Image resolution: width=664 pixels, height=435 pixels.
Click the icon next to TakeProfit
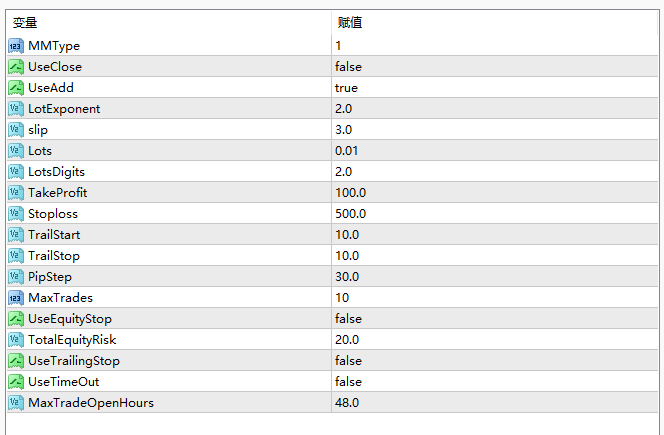pos(15,192)
